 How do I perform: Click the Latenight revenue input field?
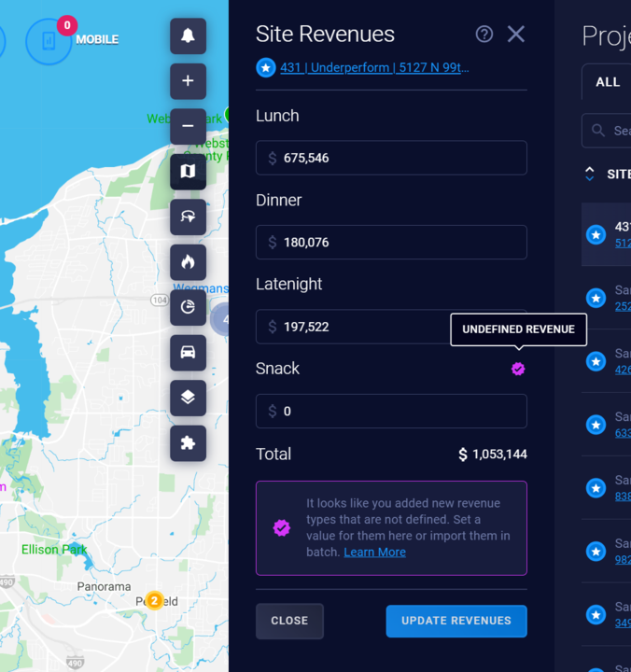[x=391, y=327]
